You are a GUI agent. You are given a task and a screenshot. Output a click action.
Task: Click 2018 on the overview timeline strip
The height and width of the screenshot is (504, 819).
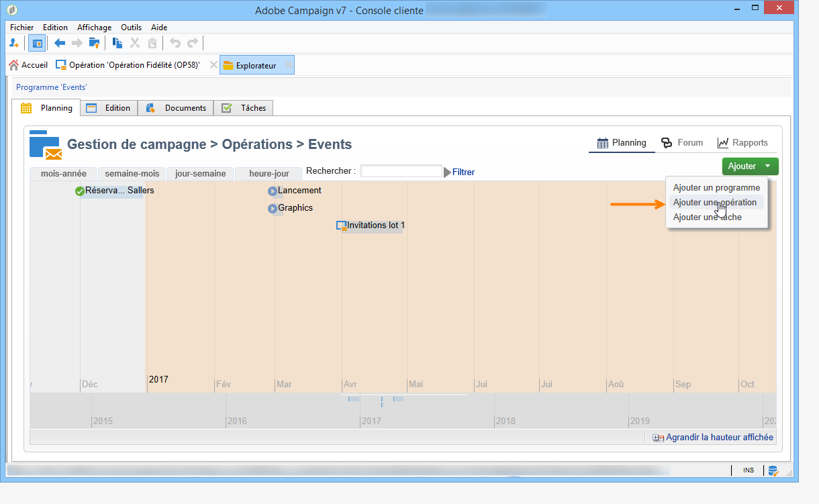pyautogui.click(x=505, y=421)
